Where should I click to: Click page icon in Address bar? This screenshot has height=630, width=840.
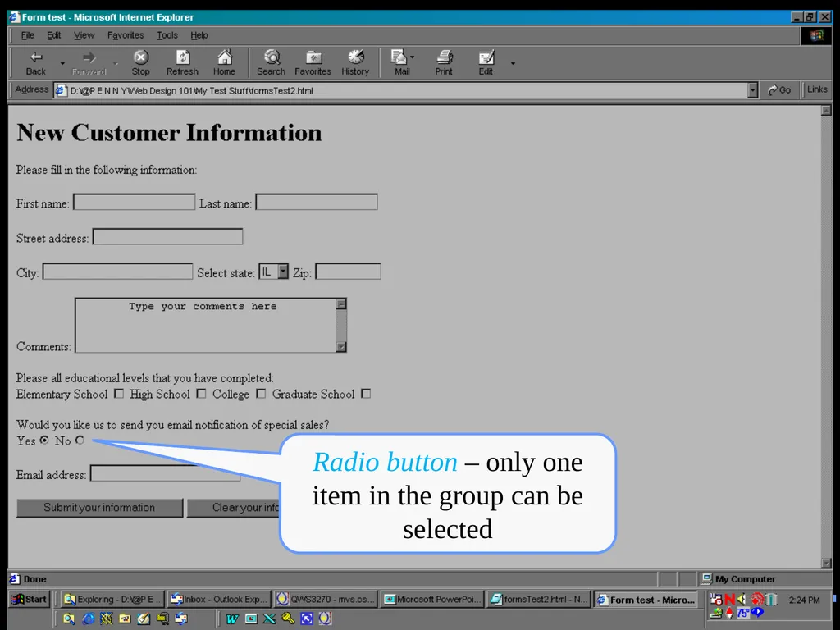coord(61,90)
